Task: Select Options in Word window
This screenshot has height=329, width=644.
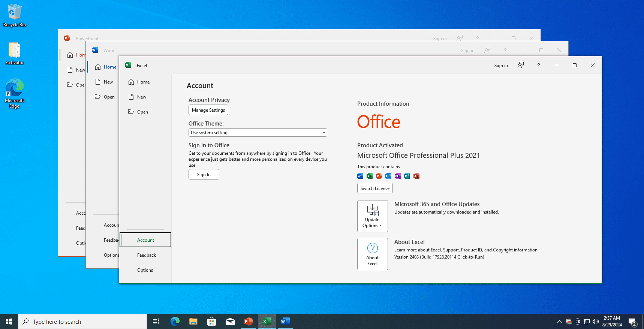Action: coord(111,255)
